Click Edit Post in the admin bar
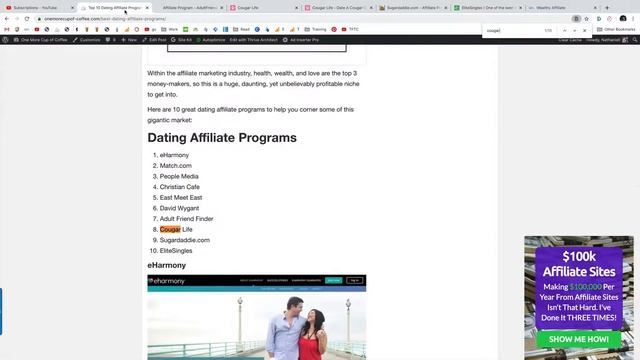Viewport: 640px width, 360px height. [x=154, y=40]
